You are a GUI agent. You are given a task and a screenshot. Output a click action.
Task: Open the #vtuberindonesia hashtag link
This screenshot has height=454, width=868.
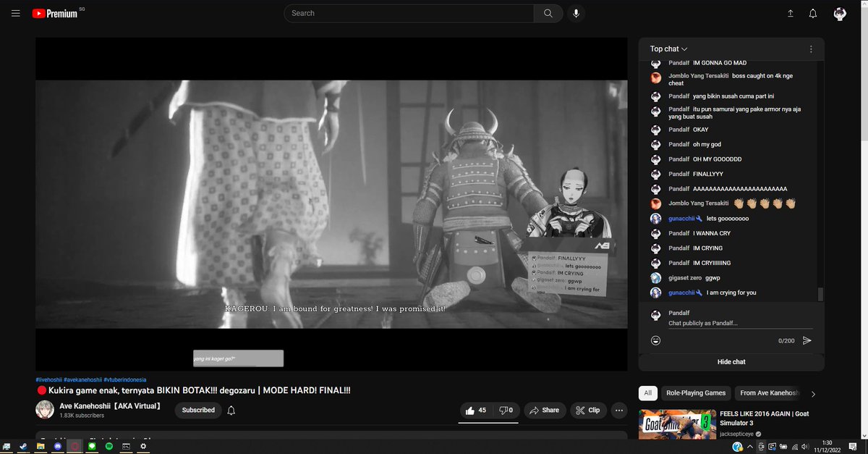click(125, 379)
